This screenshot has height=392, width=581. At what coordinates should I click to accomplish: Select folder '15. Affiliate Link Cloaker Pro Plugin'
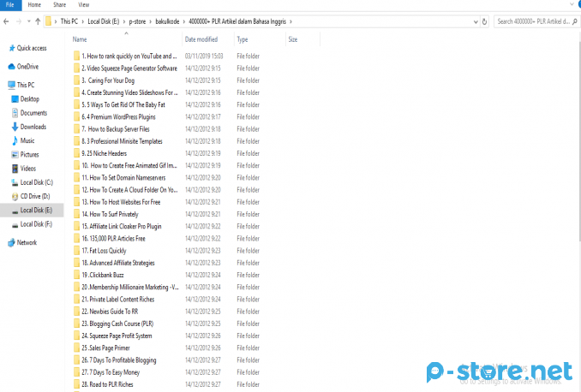[121, 227]
